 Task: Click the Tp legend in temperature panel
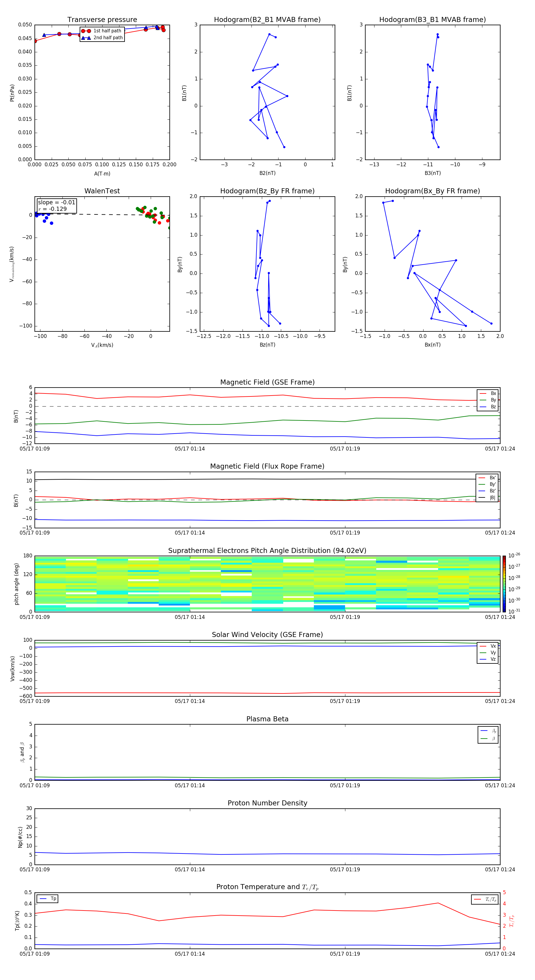pyautogui.click(x=48, y=899)
